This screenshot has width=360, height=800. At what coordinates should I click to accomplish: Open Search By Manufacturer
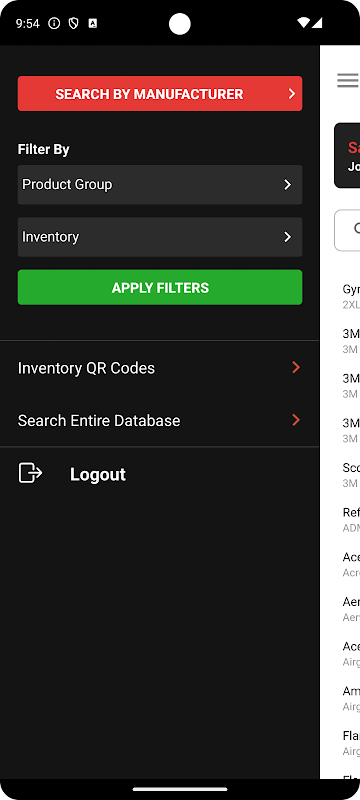pos(160,94)
